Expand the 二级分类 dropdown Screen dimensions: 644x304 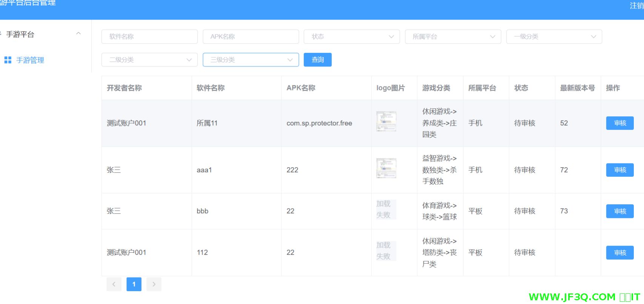click(x=149, y=60)
